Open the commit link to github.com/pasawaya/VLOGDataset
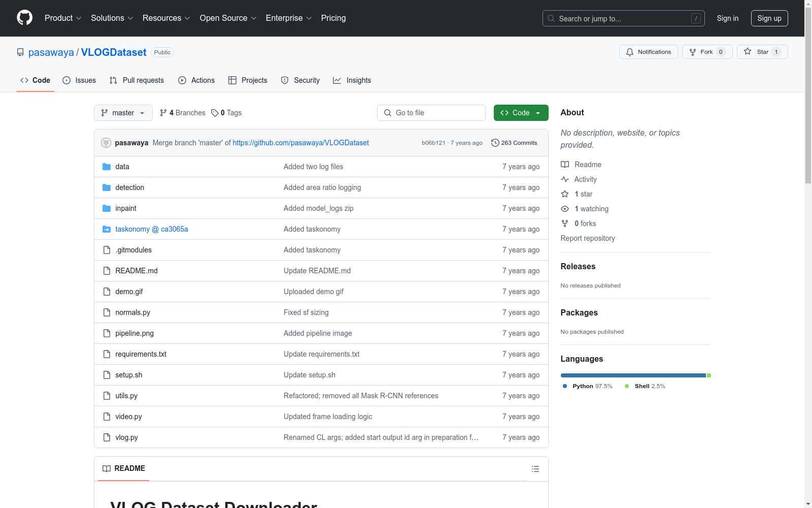812x508 pixels. (301, 143)
